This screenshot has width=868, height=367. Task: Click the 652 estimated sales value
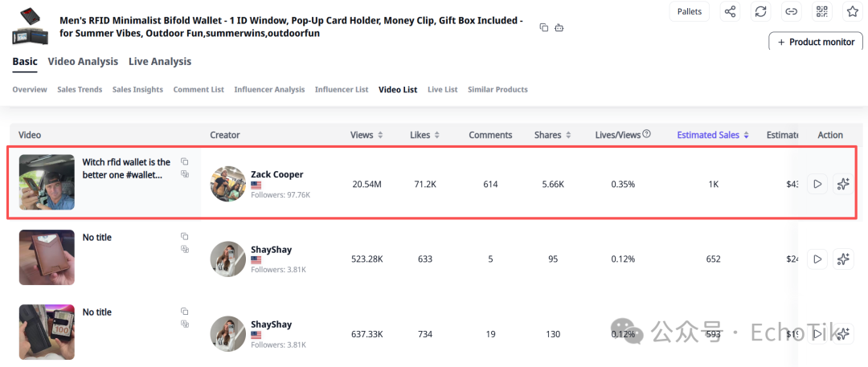714,259
